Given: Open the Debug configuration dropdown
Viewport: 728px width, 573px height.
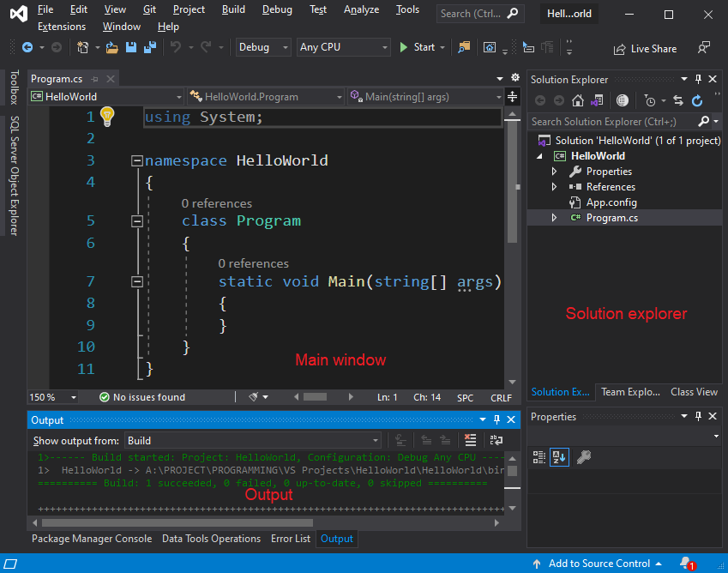Looking at the screenshot, I should (x=262, y=47).
